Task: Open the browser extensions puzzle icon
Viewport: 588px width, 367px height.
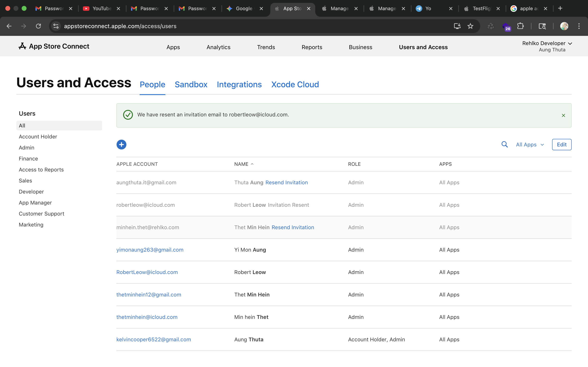Action: pyautogui.click(x=520, y=26)
